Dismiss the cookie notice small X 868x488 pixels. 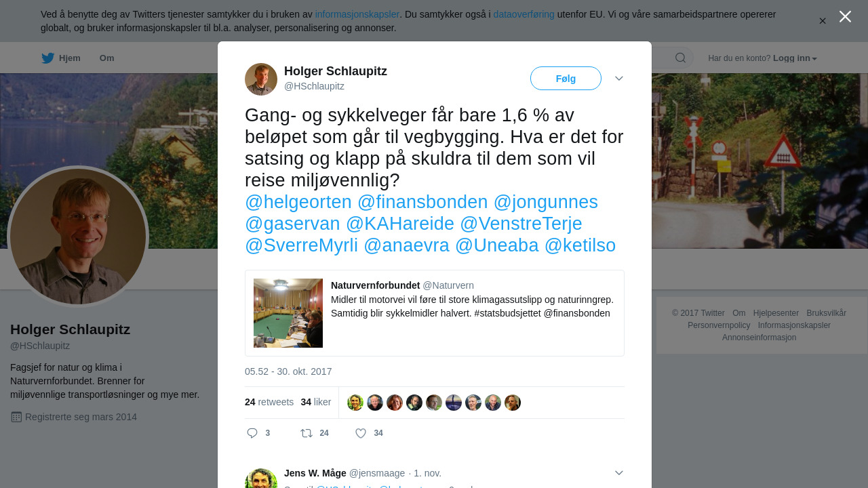[823, 21]
